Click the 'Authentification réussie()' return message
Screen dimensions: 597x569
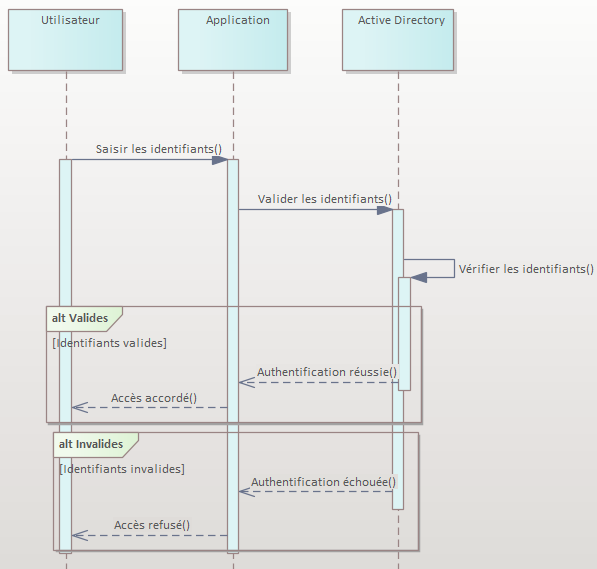(x=327, y=372)
